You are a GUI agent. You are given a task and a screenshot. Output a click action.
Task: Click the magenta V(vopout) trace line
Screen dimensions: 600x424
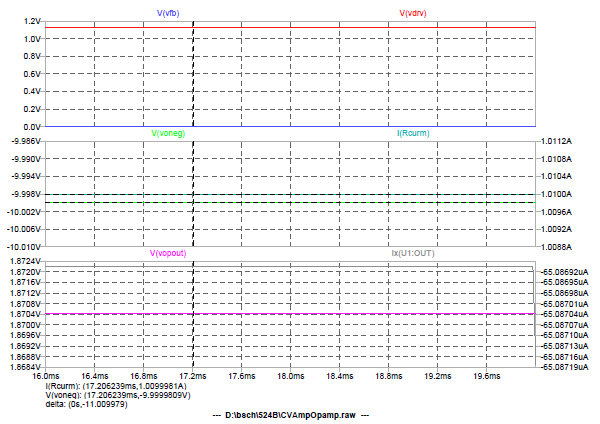coord(290,314)
